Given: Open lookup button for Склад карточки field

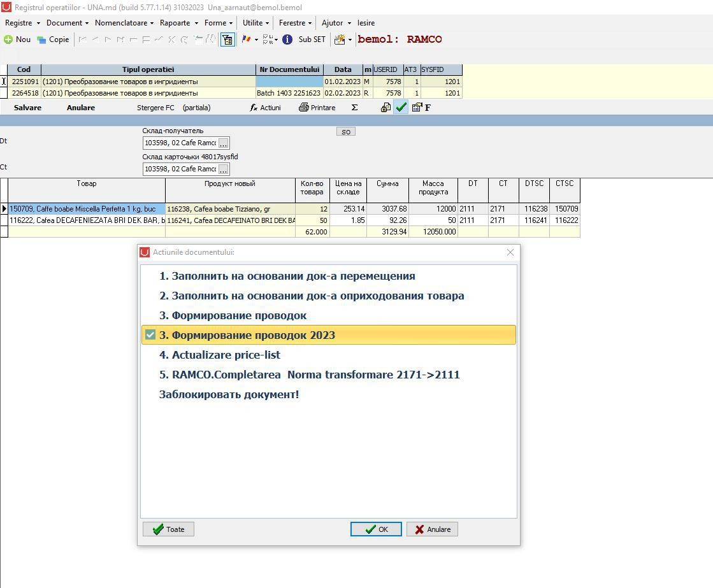Looking at the screenshot, I should click(x=223, y=169).
